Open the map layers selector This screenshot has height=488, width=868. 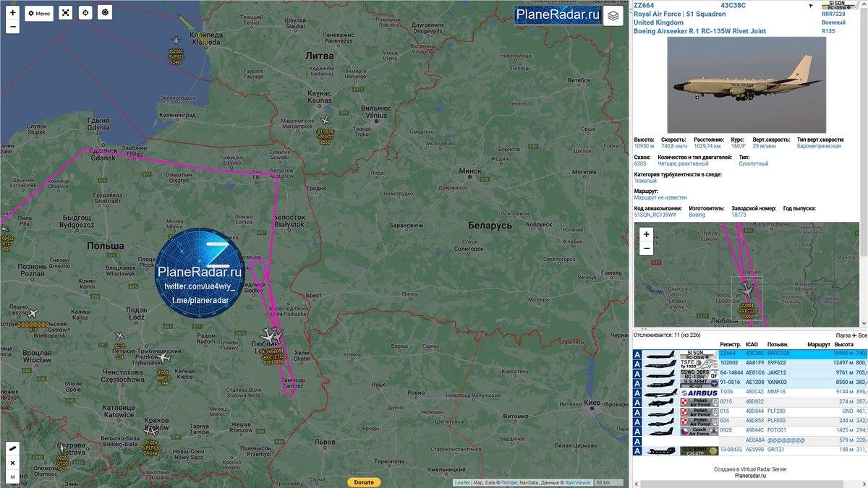click(x=613, y=16)
